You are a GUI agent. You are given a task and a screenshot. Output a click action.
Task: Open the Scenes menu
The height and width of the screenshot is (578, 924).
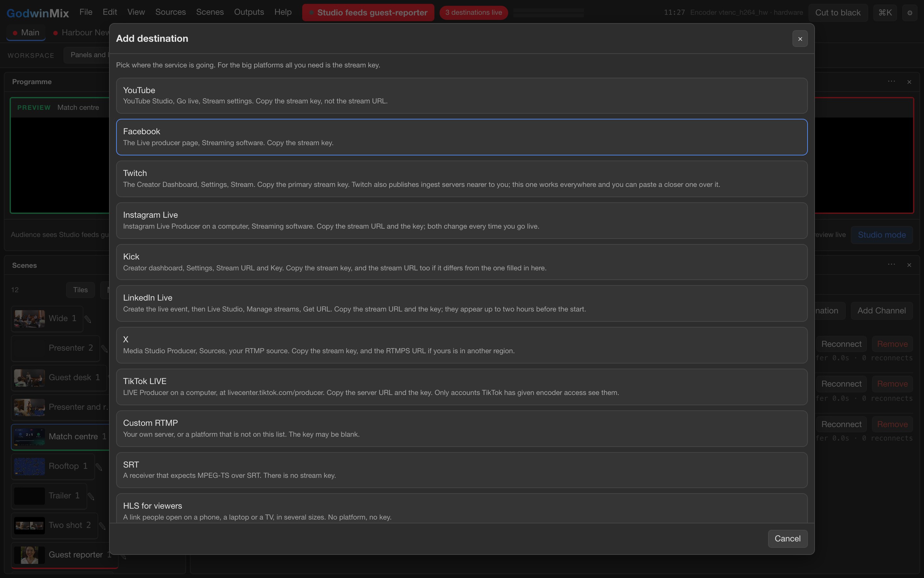210,12
